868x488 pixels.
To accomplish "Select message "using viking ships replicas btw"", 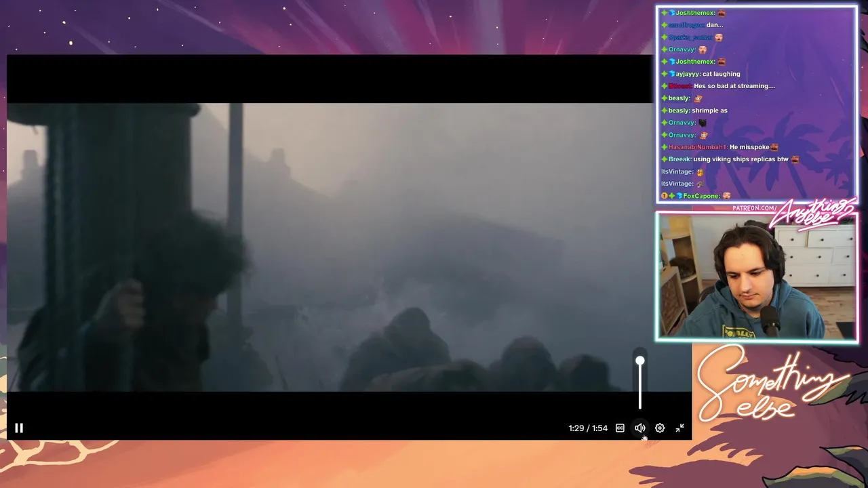I will click(x=741, y=159).
